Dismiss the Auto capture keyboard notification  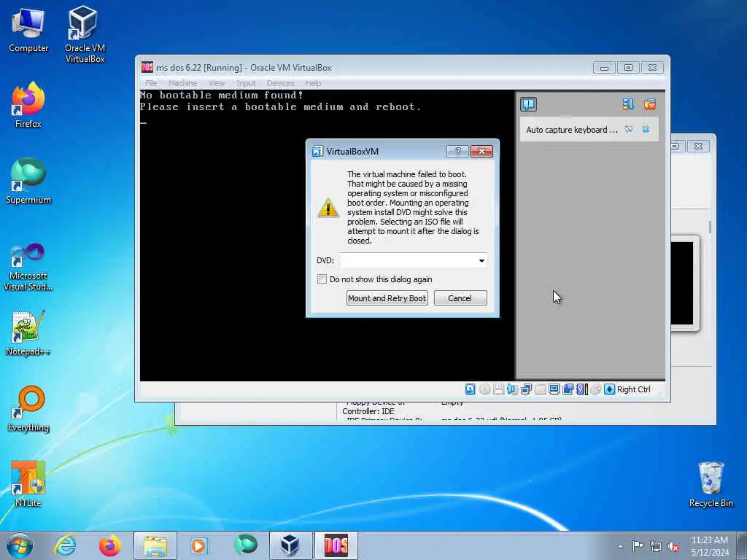tap(646, 129)
